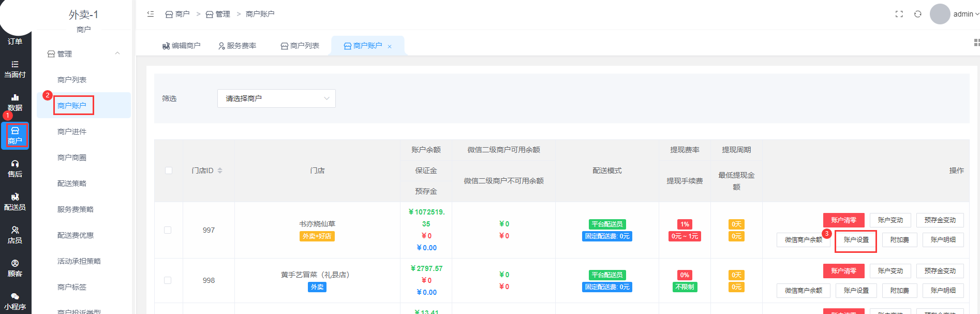Click the store name 黄手艺冒菜（礼县店）
The height and width of the screenshot is (314, 980).
tap(317, 275)
